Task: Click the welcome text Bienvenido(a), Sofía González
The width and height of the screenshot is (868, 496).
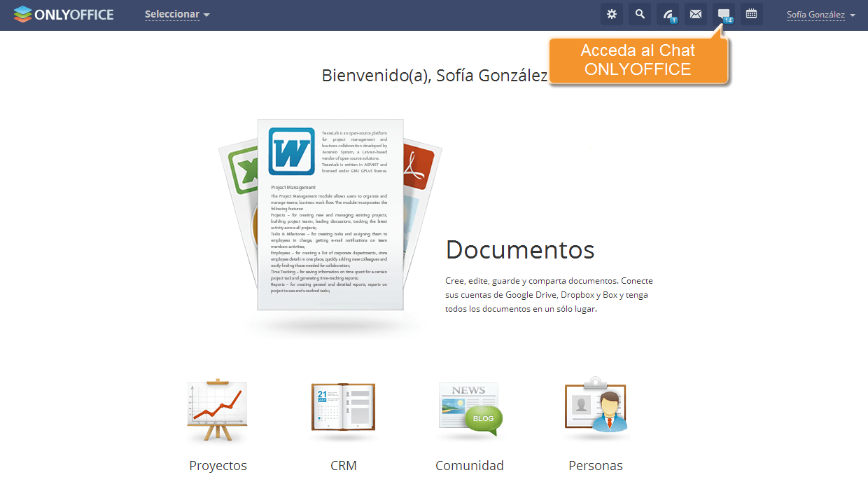Action: (x=434, y=75)
